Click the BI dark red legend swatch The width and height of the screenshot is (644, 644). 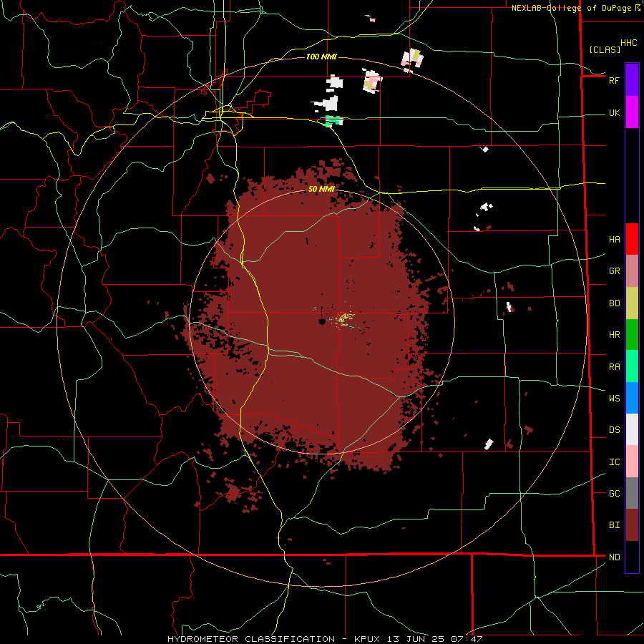pos(632,525)
